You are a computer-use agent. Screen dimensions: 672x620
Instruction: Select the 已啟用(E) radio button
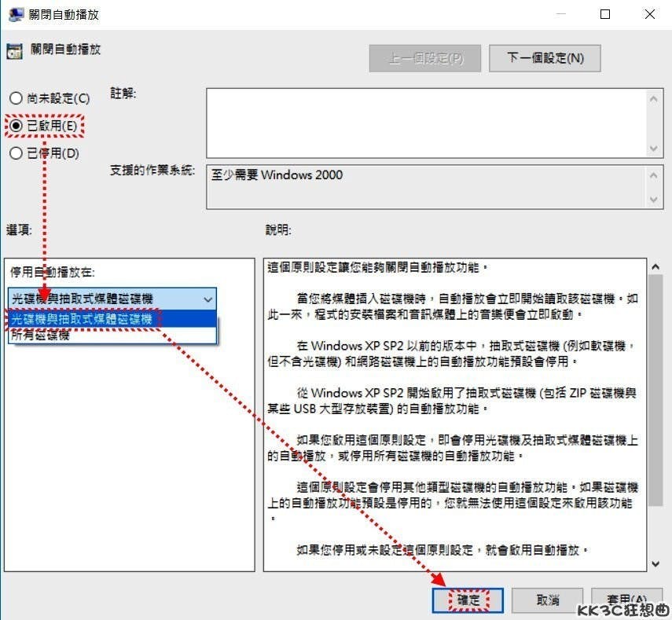click(x=43, y=126)
